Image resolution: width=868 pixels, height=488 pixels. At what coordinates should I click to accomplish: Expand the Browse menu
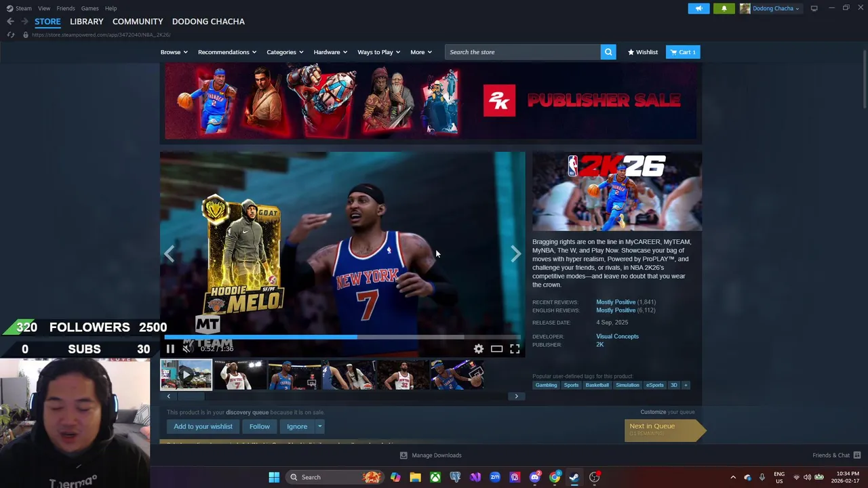(x=174, y=52)
